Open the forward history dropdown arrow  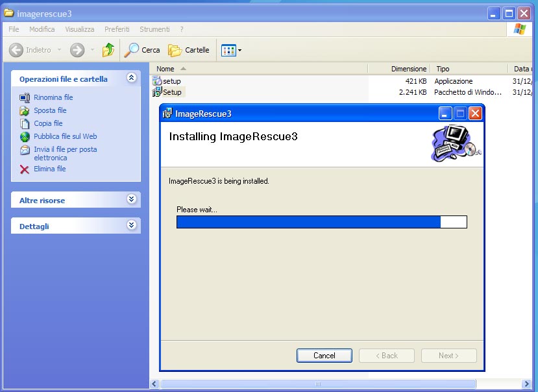92,50
